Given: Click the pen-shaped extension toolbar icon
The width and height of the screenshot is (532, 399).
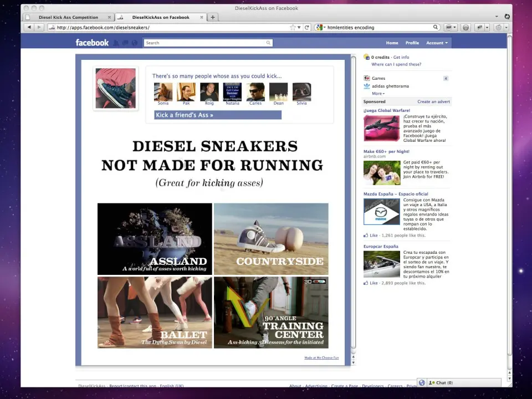Looking at the screenshot, I should point(479,28).
